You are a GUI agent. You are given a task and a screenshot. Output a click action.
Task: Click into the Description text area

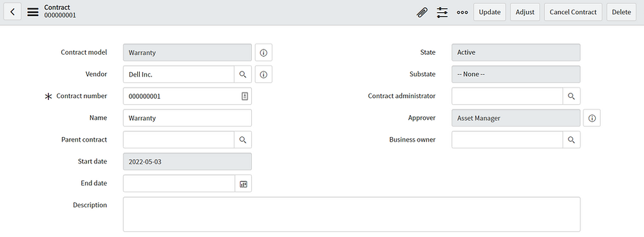point(352,214)
